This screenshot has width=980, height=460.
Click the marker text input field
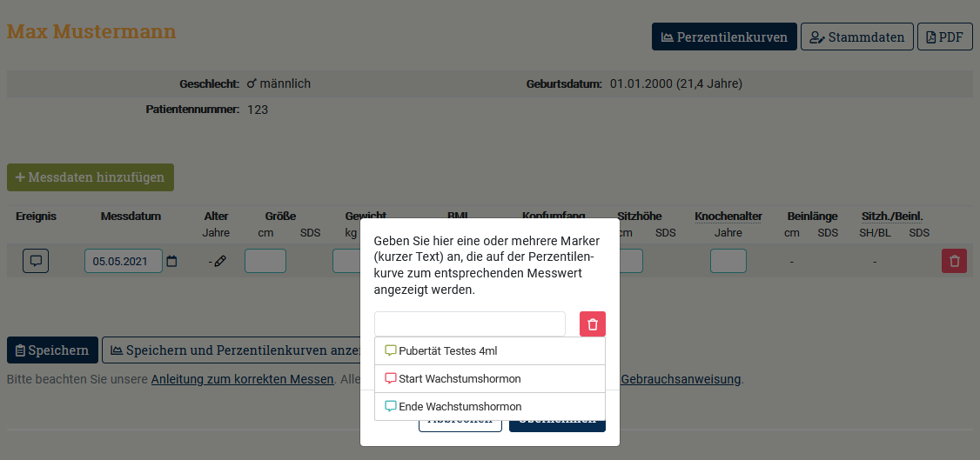point(469,324)
